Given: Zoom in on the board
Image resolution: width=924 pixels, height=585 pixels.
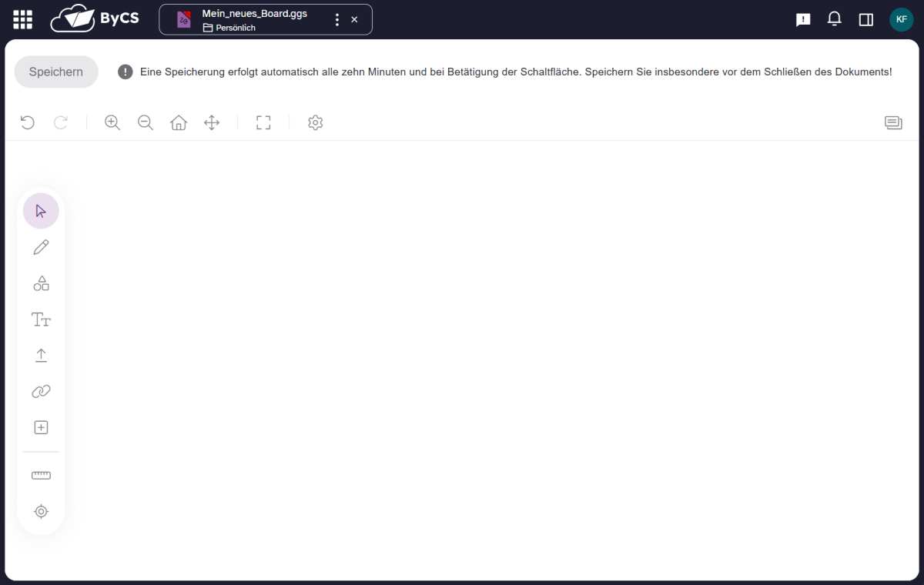Looking at the screenshot, I should tap(112, 122).
